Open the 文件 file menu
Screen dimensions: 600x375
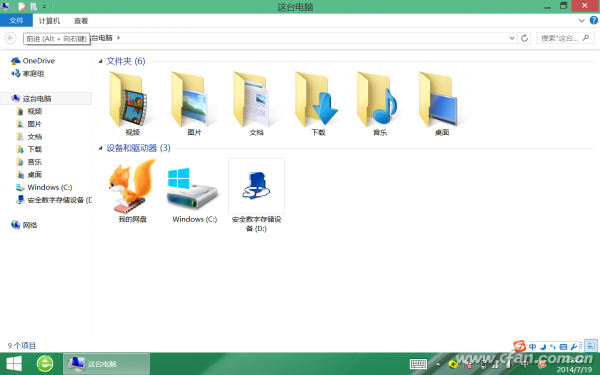click(x=16, y=21)
